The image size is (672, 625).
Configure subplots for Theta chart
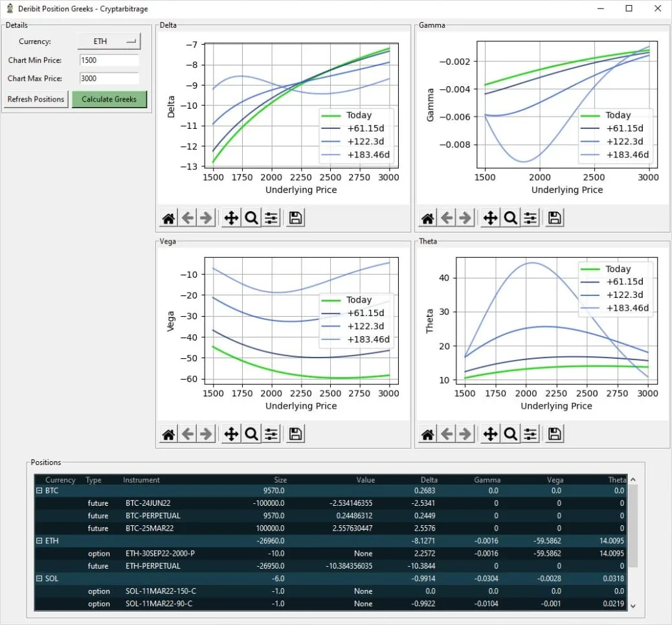(x=531, y=434)
